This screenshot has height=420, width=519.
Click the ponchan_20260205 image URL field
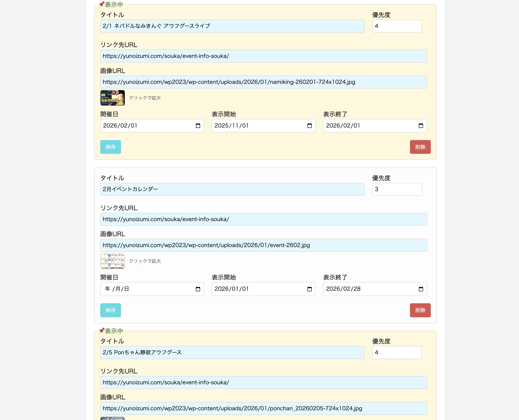[x=263, y=408]
